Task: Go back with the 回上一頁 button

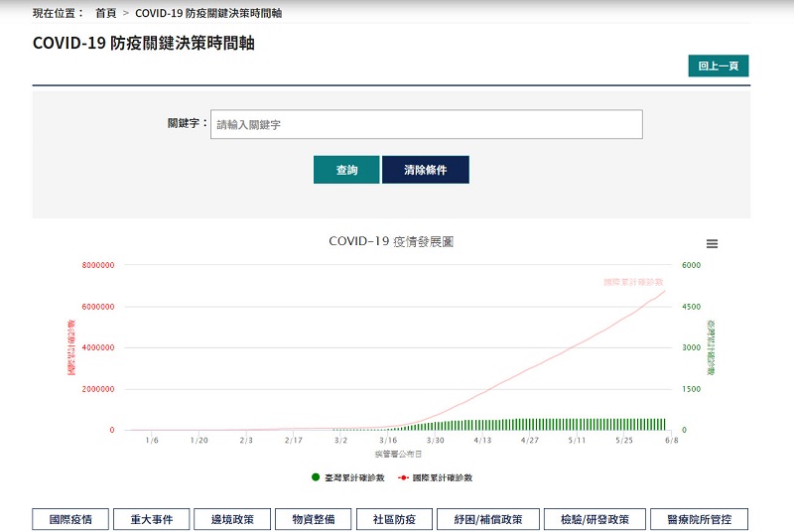Action: [718, 66]
